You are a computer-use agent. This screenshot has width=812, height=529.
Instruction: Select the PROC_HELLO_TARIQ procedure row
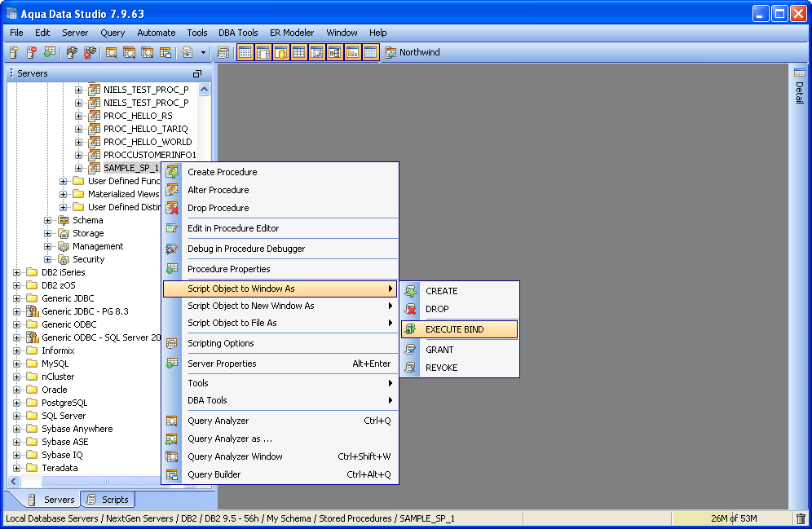point(145,129)
